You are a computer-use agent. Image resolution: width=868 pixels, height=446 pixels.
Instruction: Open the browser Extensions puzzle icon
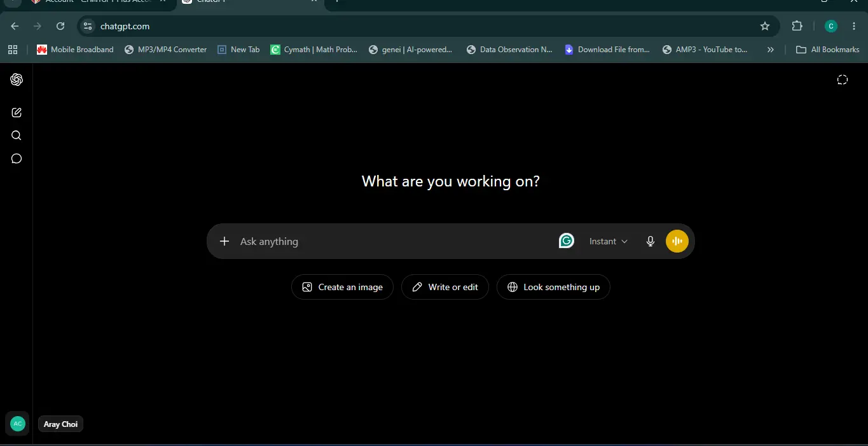[797, 26]
